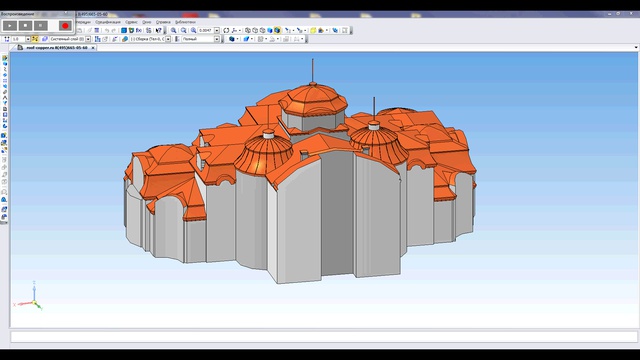Expand the blue surface icon's dropdown arrow
Screen dimensions: 640x360
point(251,39)
